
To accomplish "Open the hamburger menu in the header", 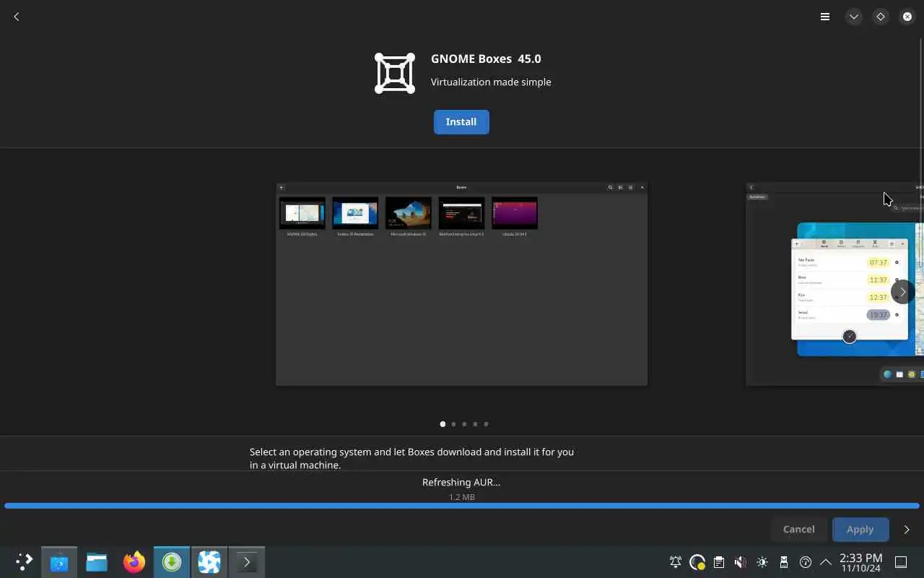I will (x=825, y=17).
